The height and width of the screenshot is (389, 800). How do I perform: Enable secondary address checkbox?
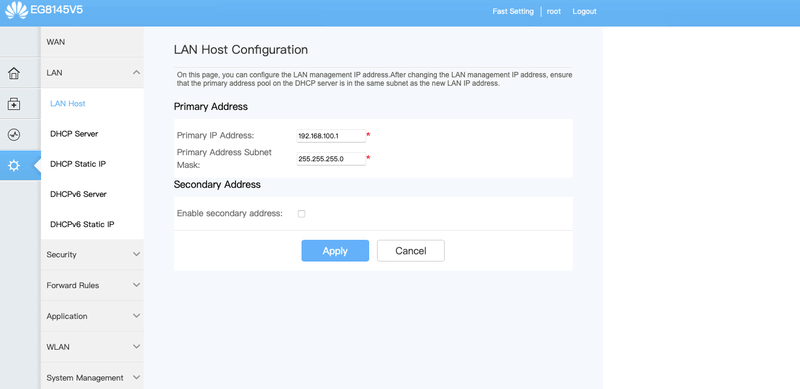[302, 214]
